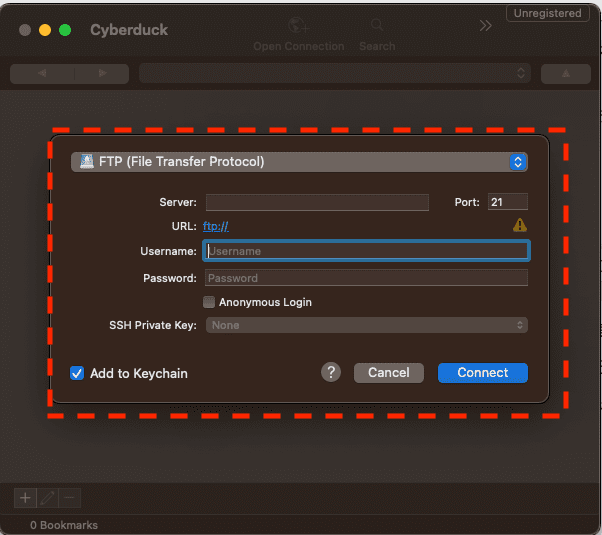Enable the Anonymous Login checkbox
Viewport: 602px width, 535px height.
(x=209, y=302)
